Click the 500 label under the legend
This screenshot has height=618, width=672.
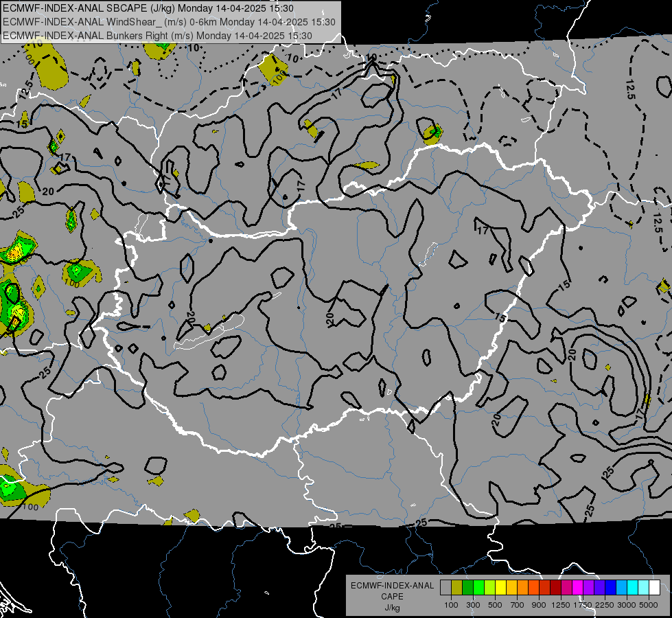(x=495, y=605)
